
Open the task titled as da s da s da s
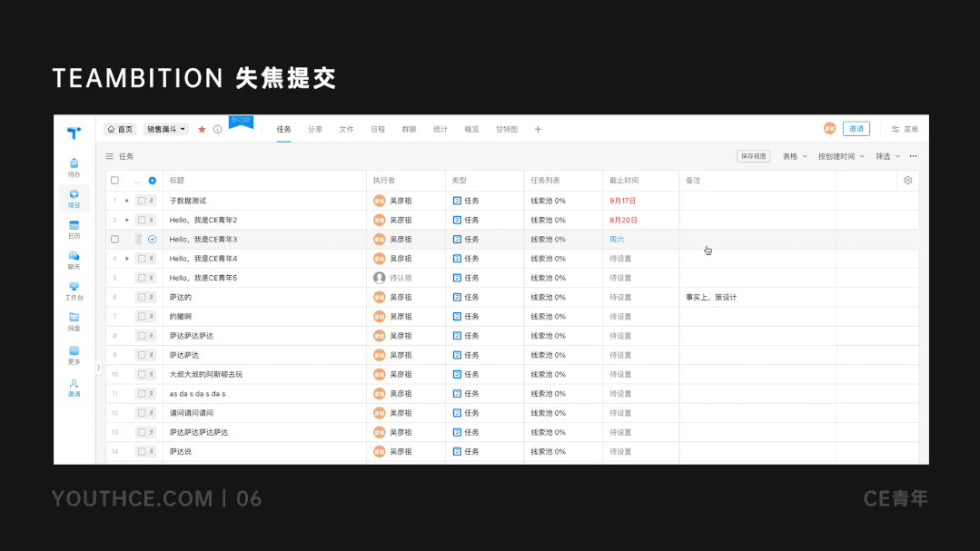[197, 394]
